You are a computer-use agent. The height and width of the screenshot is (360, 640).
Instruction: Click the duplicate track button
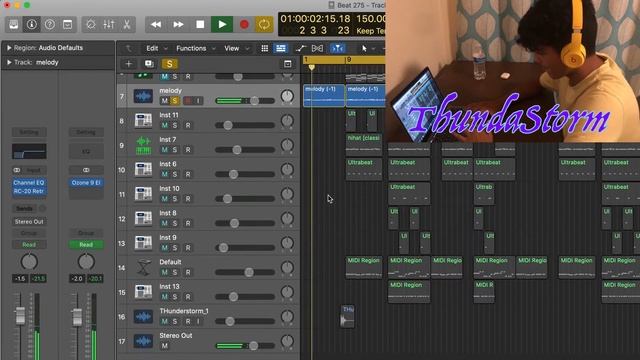pyautogui.click(x=149, y=64)
